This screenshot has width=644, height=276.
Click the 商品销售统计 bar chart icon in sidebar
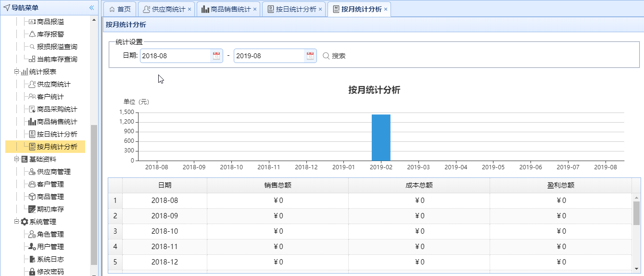[32, 122]
